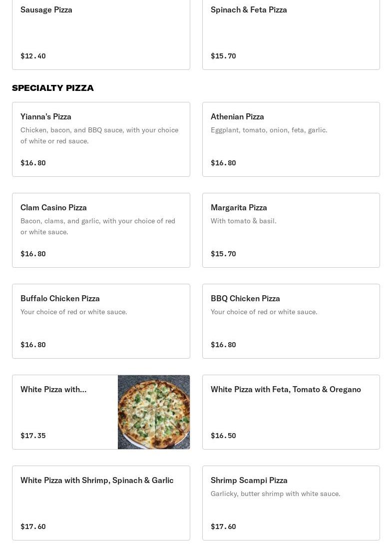The width and height of the screenshot is (392, 548).
Task: Pick the Buffalo Chicken Pizza card
Action: [x=60, y=299]
